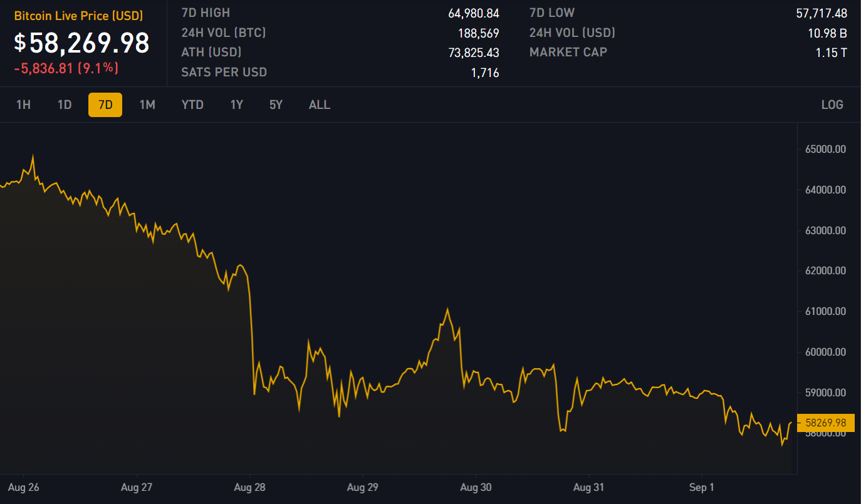Select the 1D time range
861x504 pixels.
click(65, 105)
